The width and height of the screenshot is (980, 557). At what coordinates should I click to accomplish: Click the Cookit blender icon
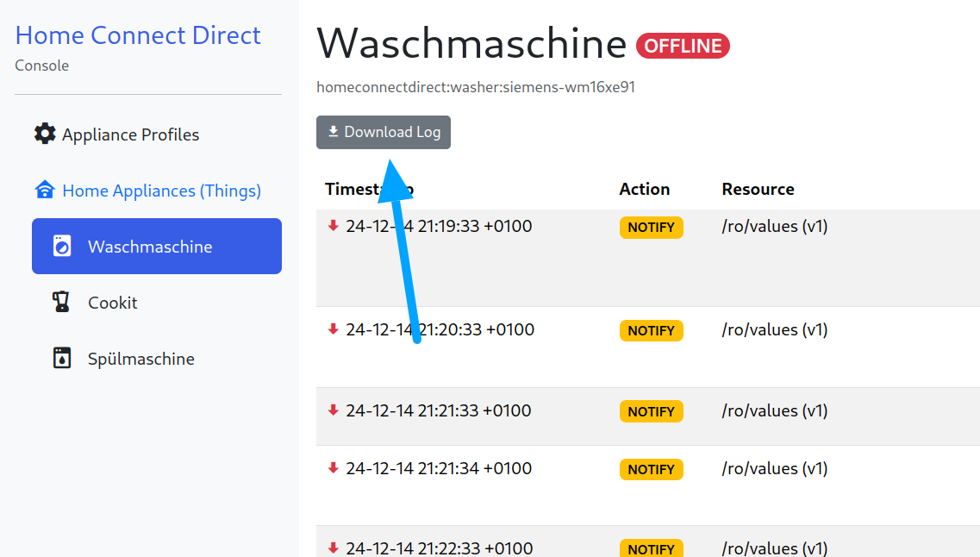(x=61, y=303)
